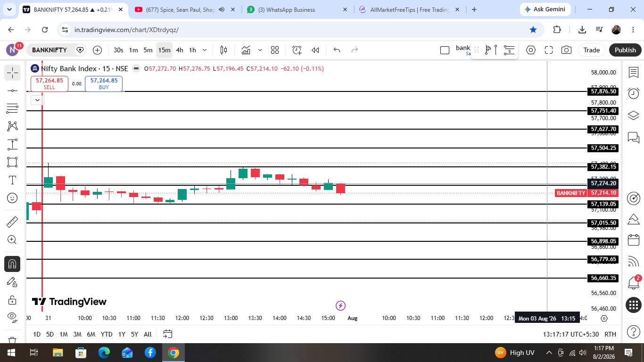644x362 pixels.
Task: Collapse the indicator legend chevron
Action: pos(37,100)
